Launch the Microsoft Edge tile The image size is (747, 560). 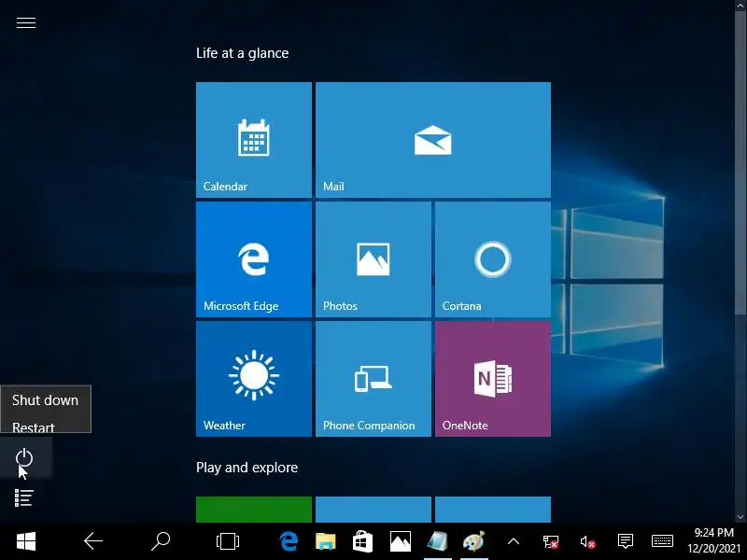pyautogui.click(x=254, y=259)
